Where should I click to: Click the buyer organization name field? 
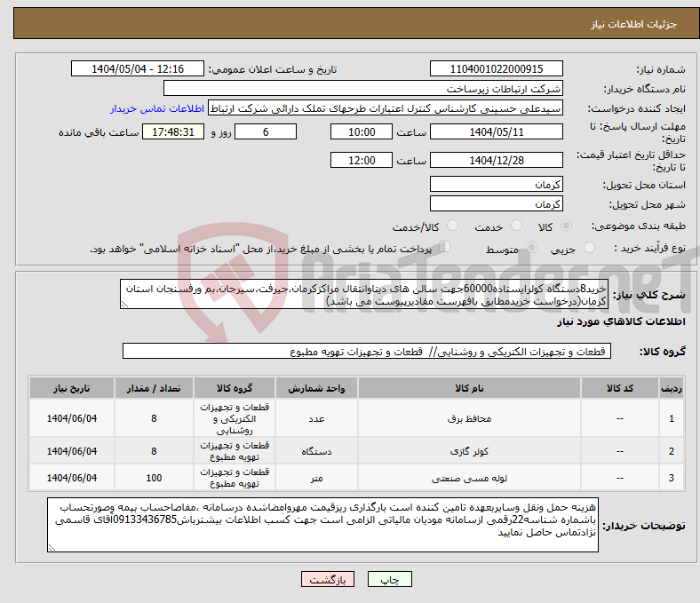pyautogui.click(x=363, y=89)
